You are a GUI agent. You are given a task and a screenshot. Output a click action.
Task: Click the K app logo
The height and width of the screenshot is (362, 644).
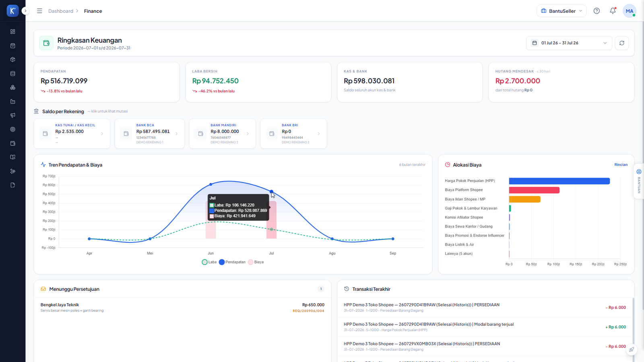pos(12,11)
